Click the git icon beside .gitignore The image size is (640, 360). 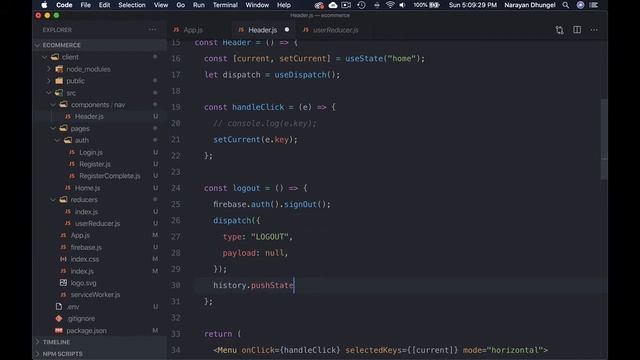pos(59,318)
